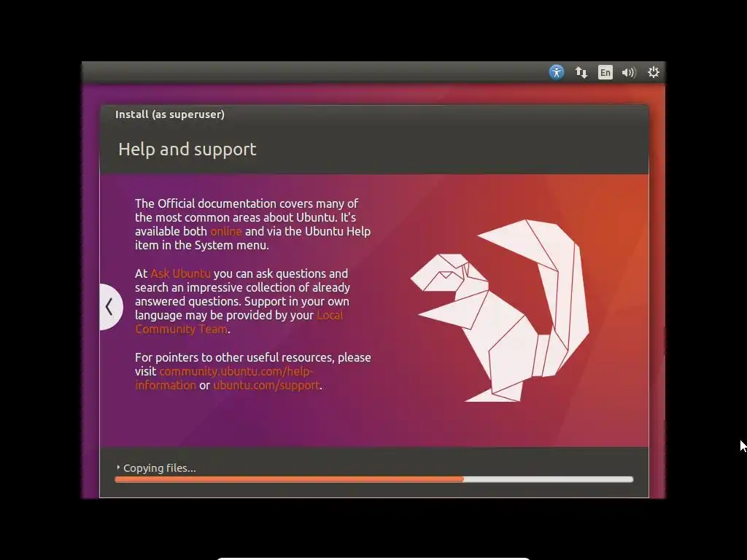The width and height of the screenshot is (747, 560).
Task: Visit the community.ubuntu.com/help-information link
Action: pyautogui.click(x=224, y=378)
